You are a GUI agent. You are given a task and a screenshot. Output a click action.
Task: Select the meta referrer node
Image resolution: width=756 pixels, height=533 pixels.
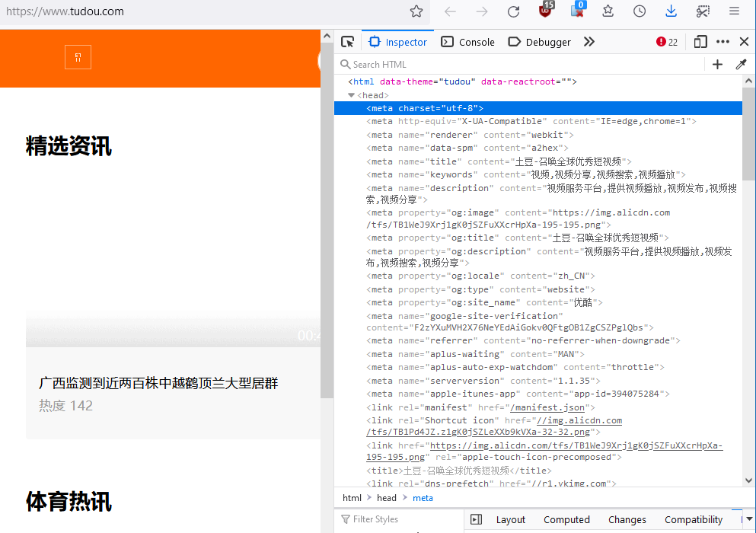click(x=523, y=340)
